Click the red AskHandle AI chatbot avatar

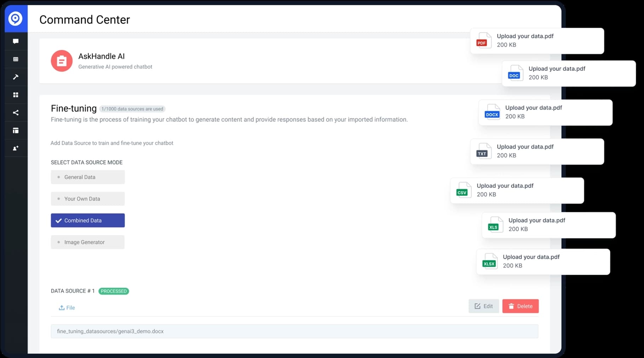pos(62,61)
